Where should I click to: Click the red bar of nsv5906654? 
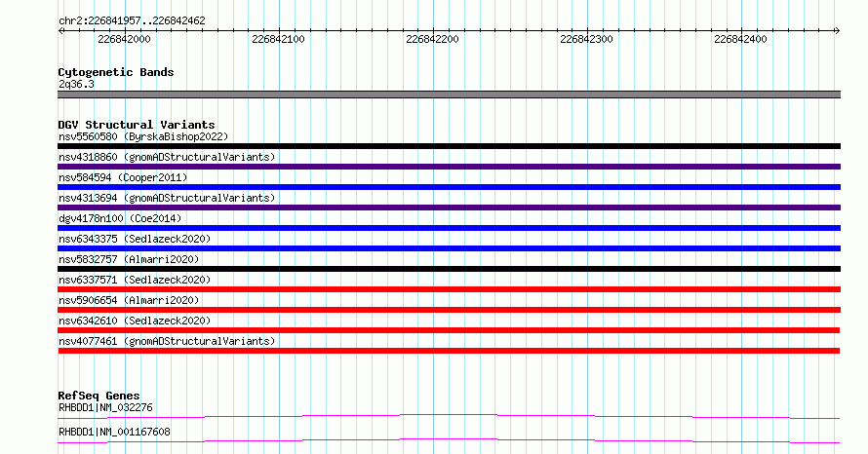[449, 310]
